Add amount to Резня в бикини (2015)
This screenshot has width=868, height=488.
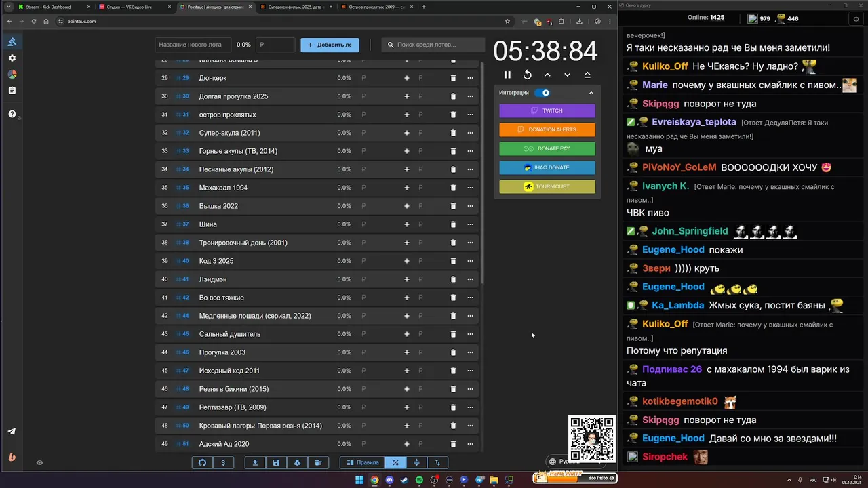(407, 389)
